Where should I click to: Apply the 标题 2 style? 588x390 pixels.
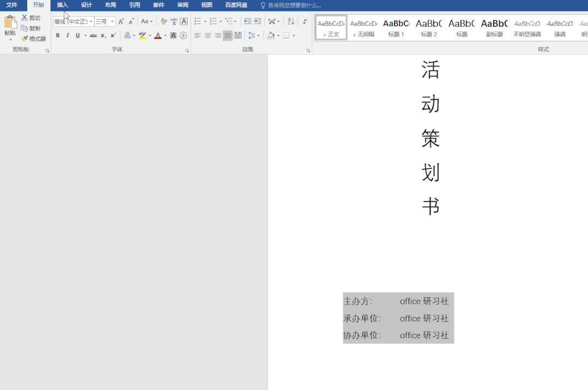pyautogui.click(x=429, y=27)
